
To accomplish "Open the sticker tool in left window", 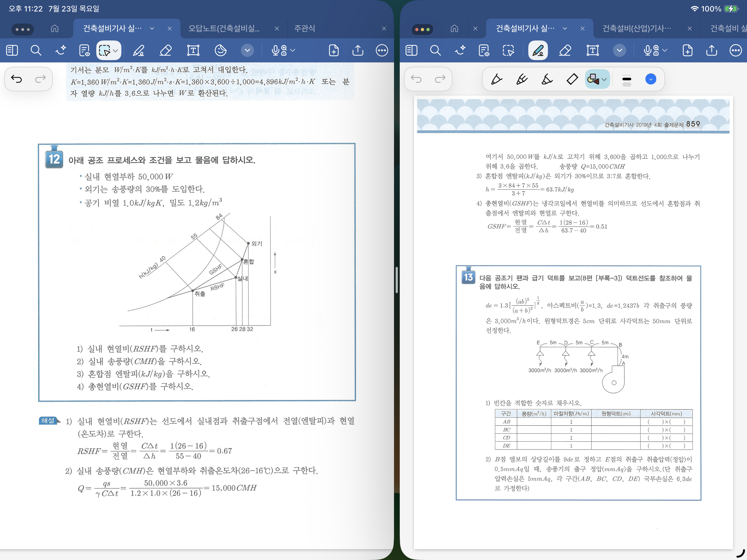I will click(x=221, y=50).
